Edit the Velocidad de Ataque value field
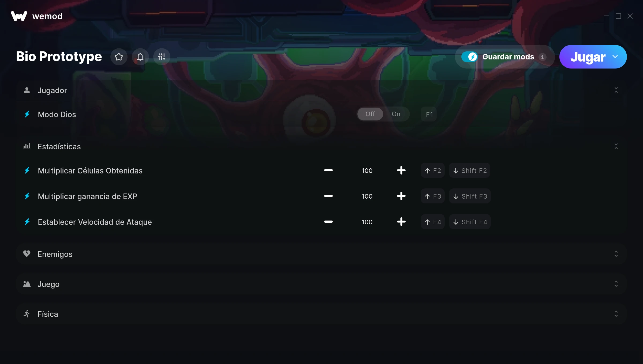The image size is (643, 364). click(367, 222)
